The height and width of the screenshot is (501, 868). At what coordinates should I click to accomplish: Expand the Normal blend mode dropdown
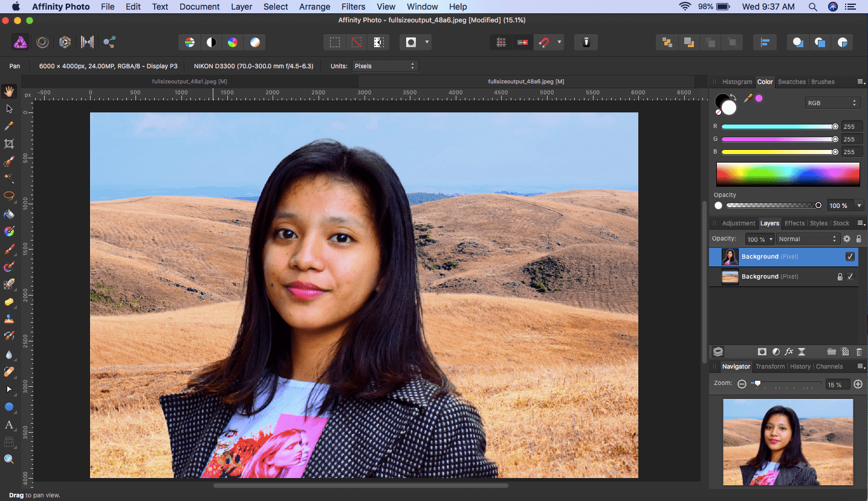point(808,239)
